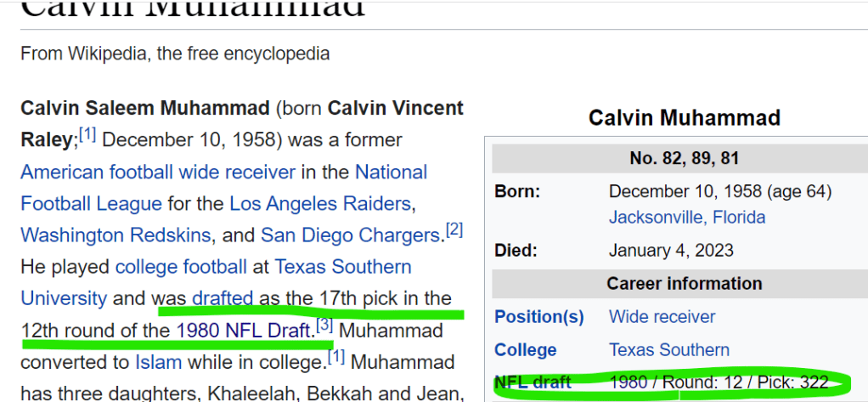
Task: Follow the Islam link
Action: coord(158,361)
